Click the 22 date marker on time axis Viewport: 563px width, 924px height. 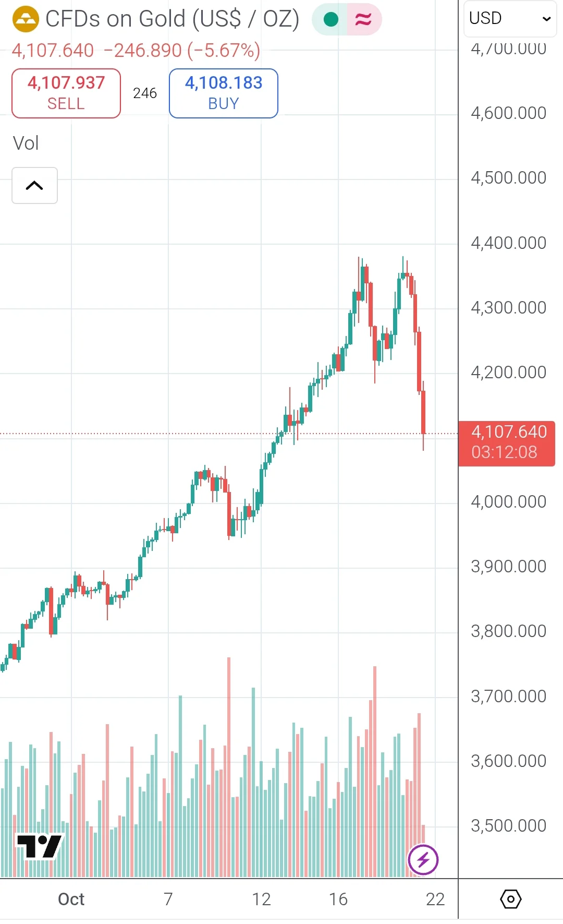[435, 899]
